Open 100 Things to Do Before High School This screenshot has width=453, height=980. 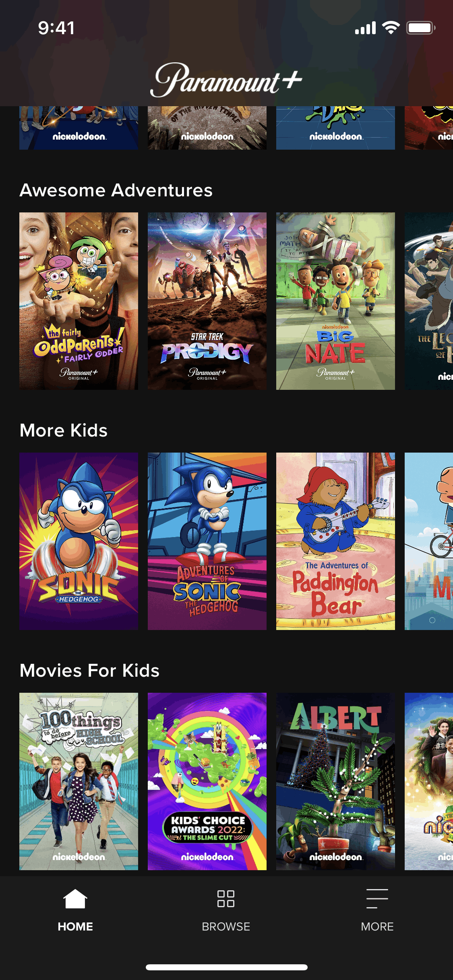79,781
